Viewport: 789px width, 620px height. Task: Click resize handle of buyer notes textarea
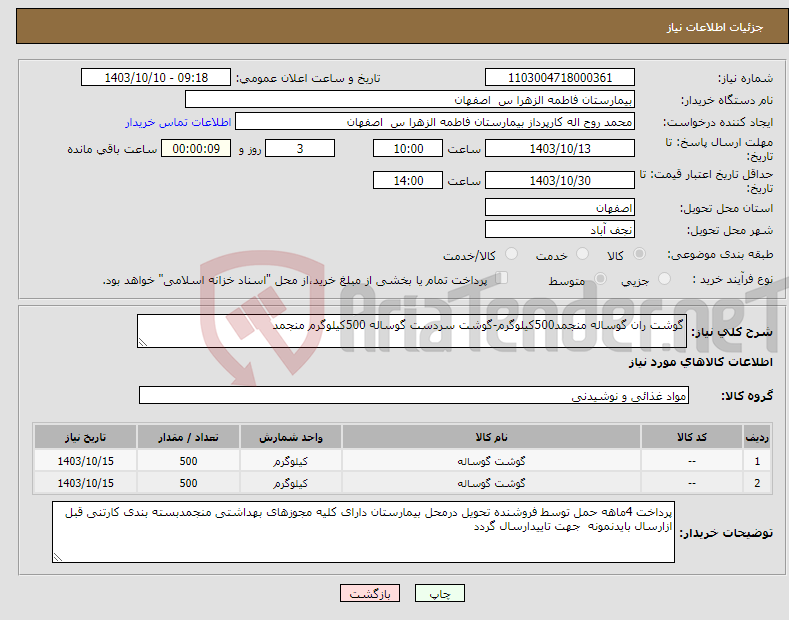click(57, 557)
